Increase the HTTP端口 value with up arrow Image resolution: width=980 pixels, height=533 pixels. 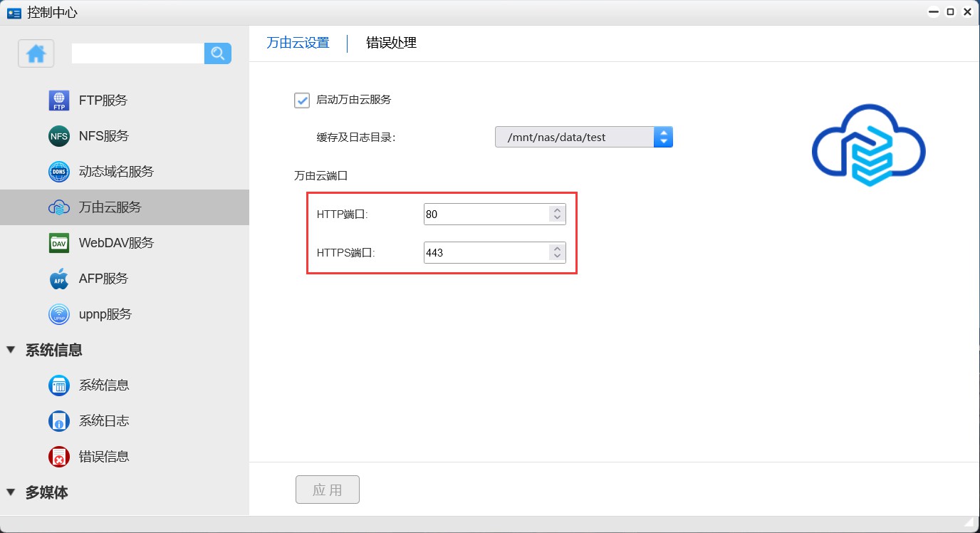(557, 210)
